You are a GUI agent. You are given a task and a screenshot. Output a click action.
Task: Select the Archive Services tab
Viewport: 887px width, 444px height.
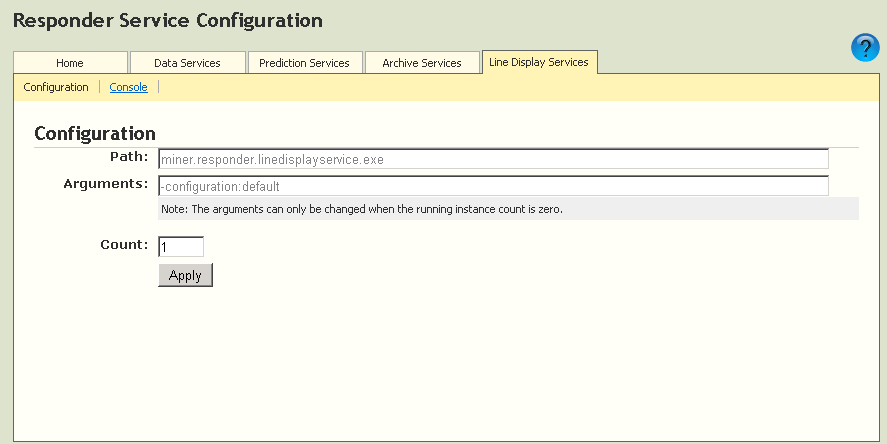[421, 63]
